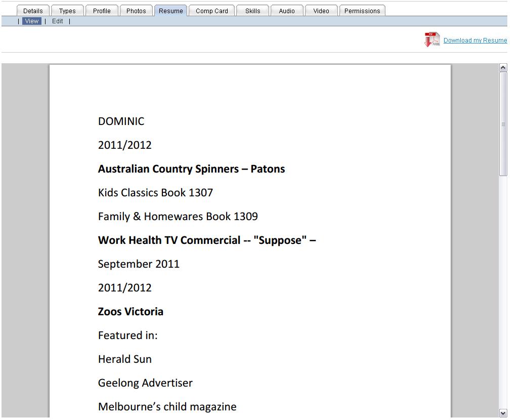This screenshot has width=523, height=420.
Task: Go to the Profile tab
Action: tap(102, 11)
